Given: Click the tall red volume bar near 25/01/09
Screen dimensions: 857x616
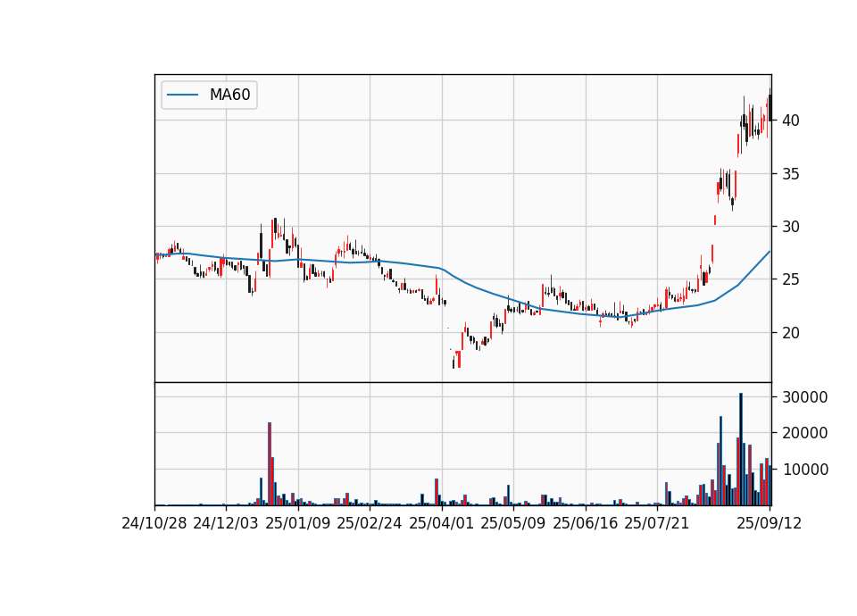Looking at the screenshot, I should (x=270, y=463).
